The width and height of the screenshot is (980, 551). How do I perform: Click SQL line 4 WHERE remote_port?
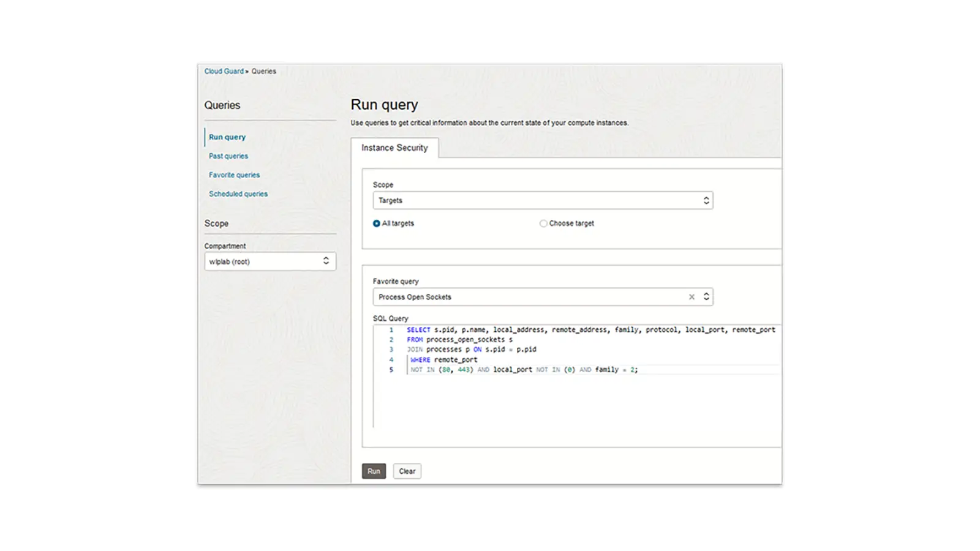(x=443, y=360)
